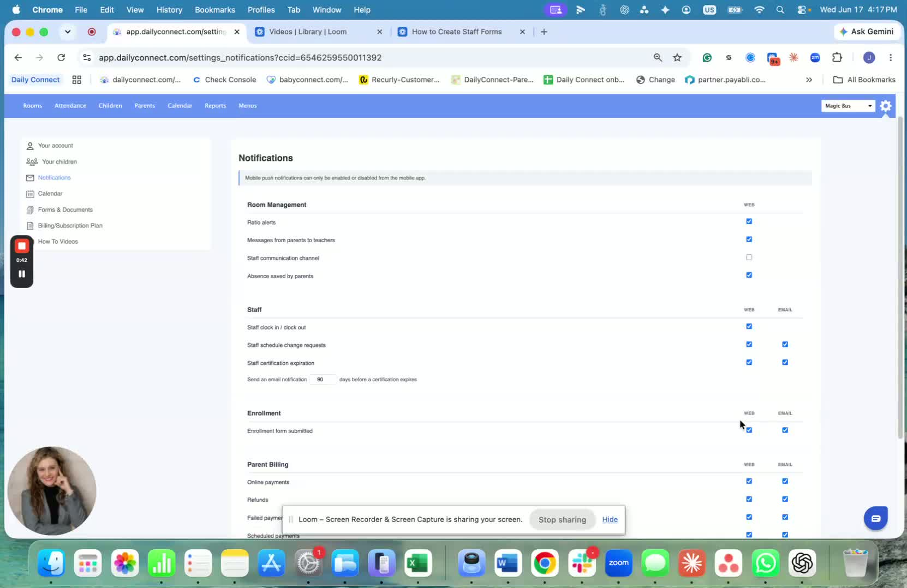Click the browser back arrow

click(18, 57)
